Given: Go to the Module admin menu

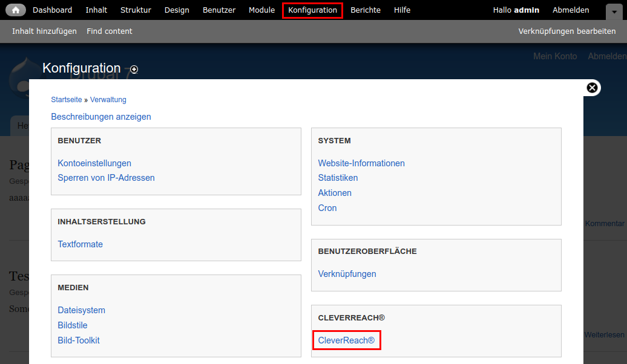Looking at the screenshot, I should (261, 10).
